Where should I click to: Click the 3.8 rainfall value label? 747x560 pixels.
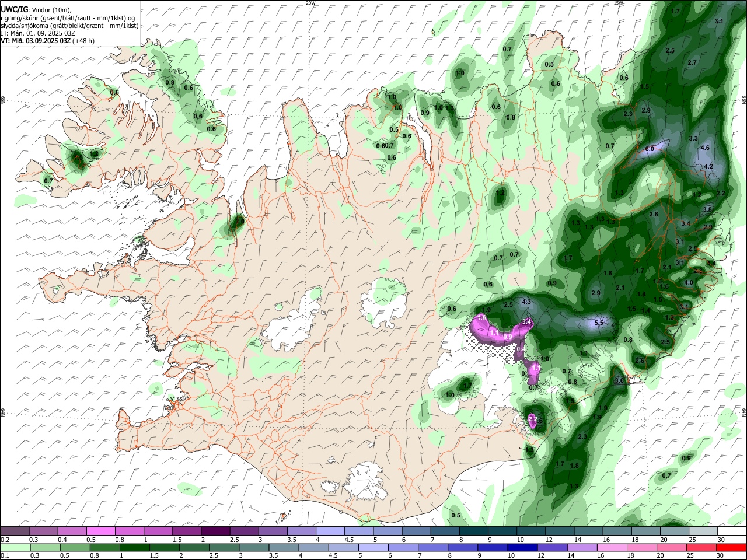(707, 209)
